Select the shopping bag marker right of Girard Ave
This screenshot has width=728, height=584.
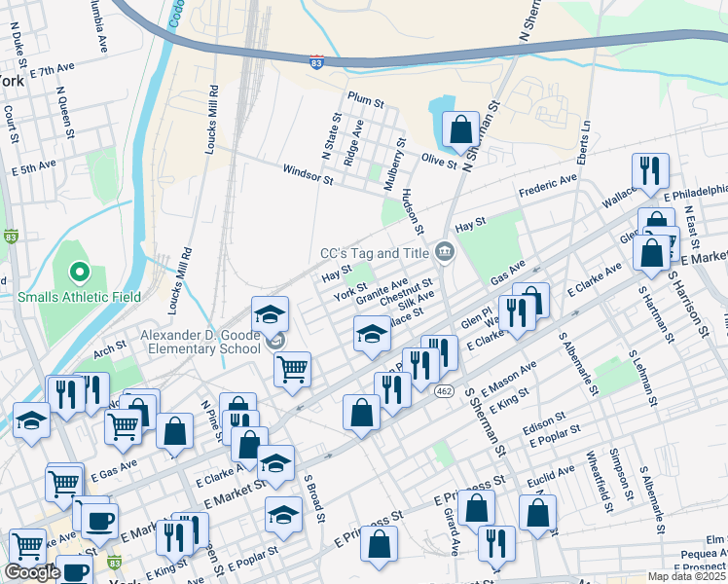coord(476,509)
